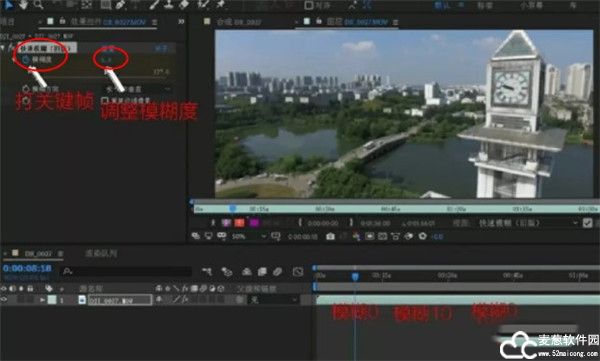Expand layer 1 properties triangle
600x361 pixels.
pyautogui.click(x=42, y=300)
